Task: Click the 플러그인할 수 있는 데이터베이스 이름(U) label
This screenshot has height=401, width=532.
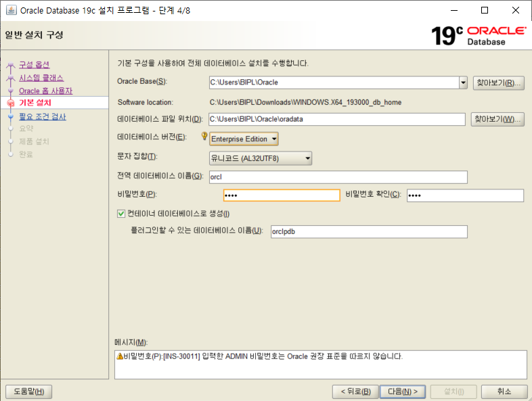Action: pyautogui.click(x=197, y=231)
